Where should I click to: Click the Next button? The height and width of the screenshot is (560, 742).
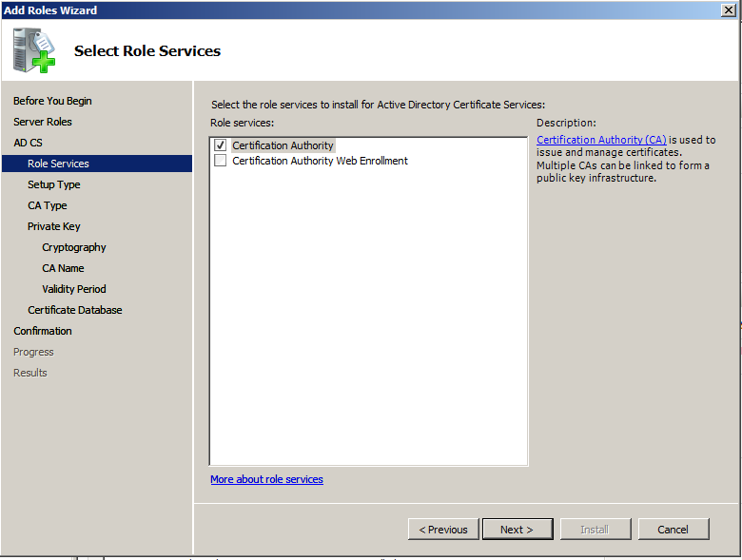click(517, 529)
